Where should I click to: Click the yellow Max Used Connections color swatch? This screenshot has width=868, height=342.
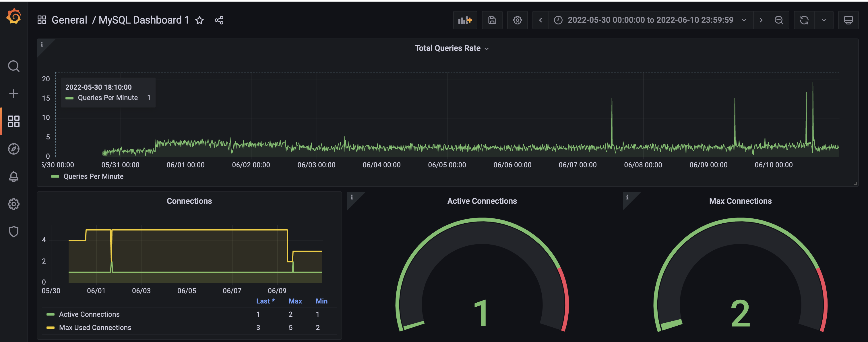[51, 328]
